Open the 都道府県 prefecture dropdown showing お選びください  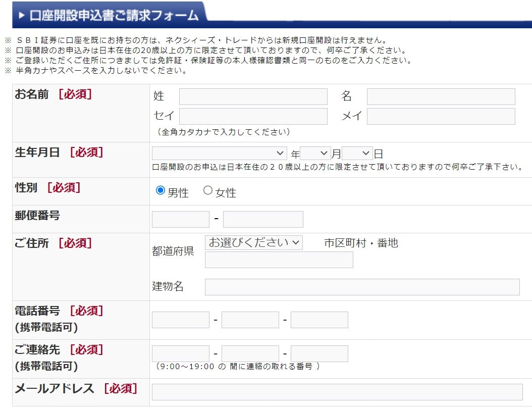pyautogui.click(x=253, y=242)
